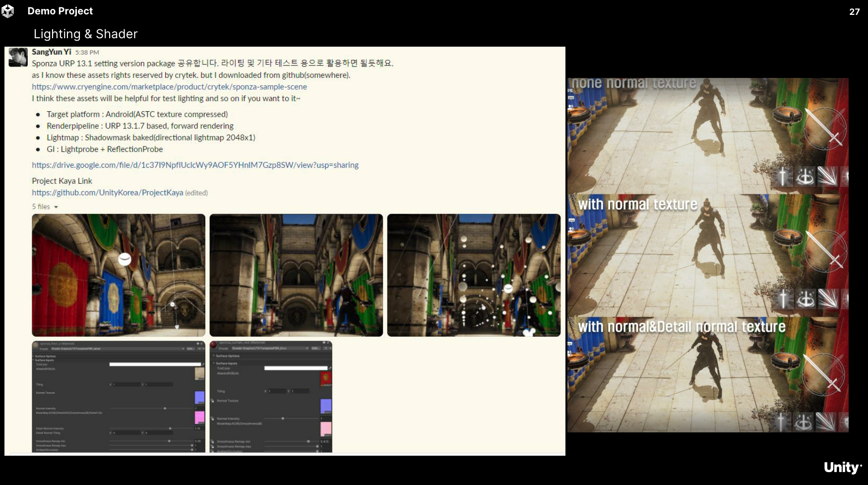Click the Edit button in floor material inspector
Viewport: 868px width, 485px height.
(x=191, y=349)
